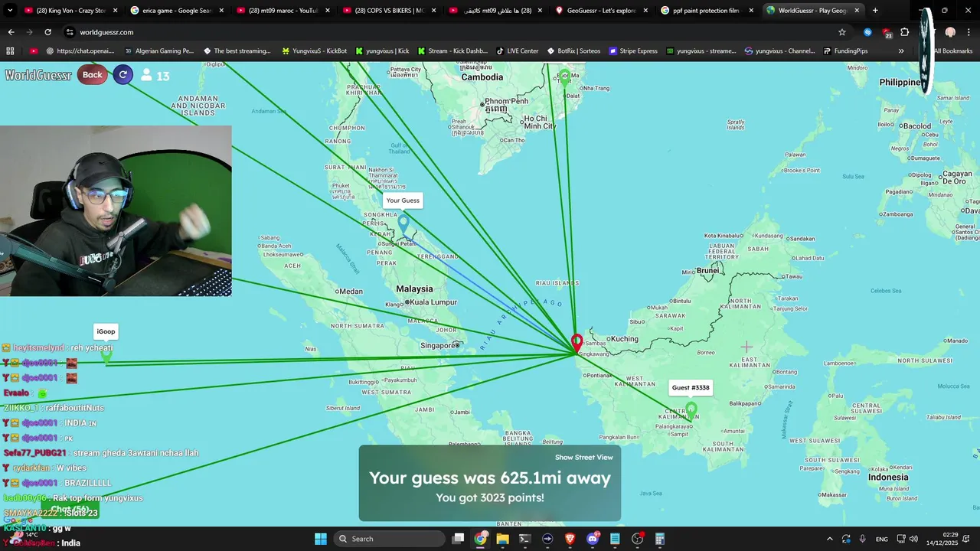980x551 pixels.
Task: Open the Terminal taskbar icon
Action: coord(524,539)
